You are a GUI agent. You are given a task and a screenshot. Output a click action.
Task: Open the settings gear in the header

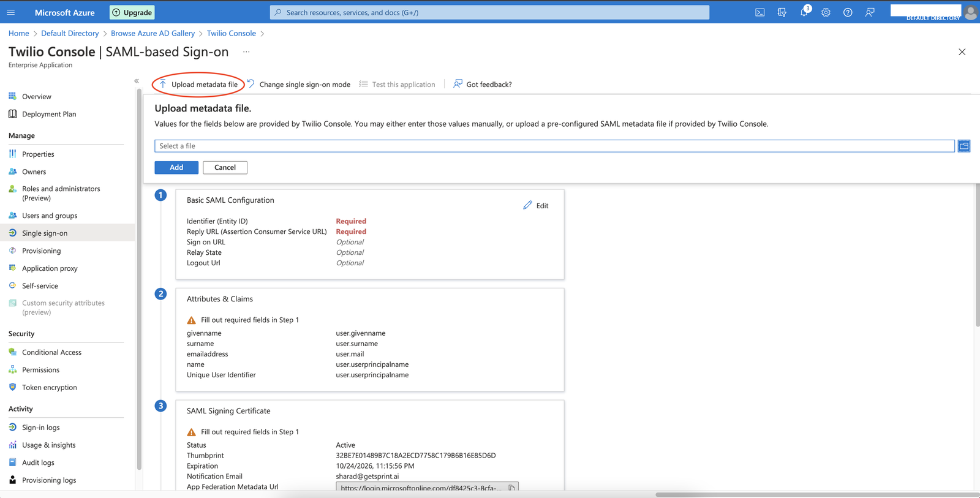click(826, 12)
